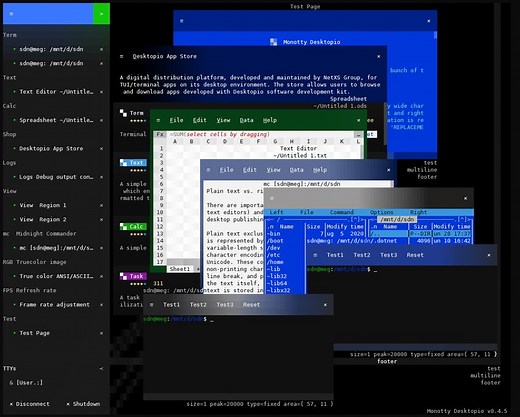This screenshot has height=417, width=520.
Task: Focus Desktopio App Store from the sidebar list
Action: pos(51,149)
